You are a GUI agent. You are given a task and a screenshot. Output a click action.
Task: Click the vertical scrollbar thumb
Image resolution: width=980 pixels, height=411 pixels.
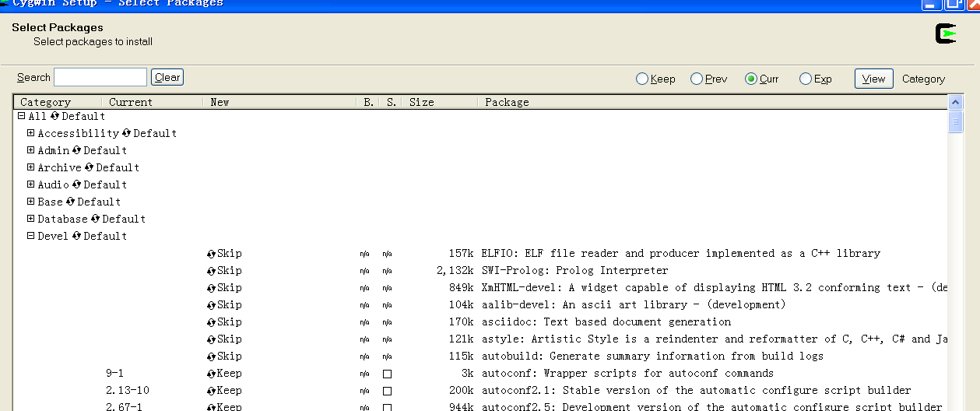coord(956,122)
